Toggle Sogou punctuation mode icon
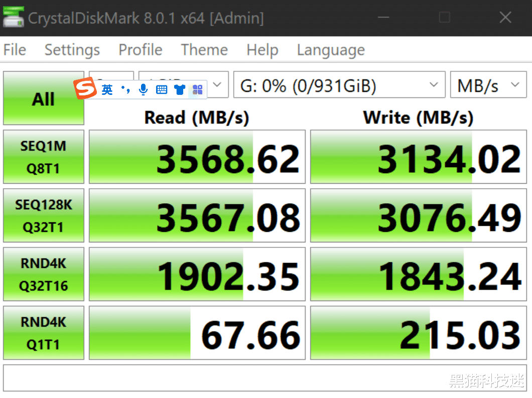 coord(125,89)
